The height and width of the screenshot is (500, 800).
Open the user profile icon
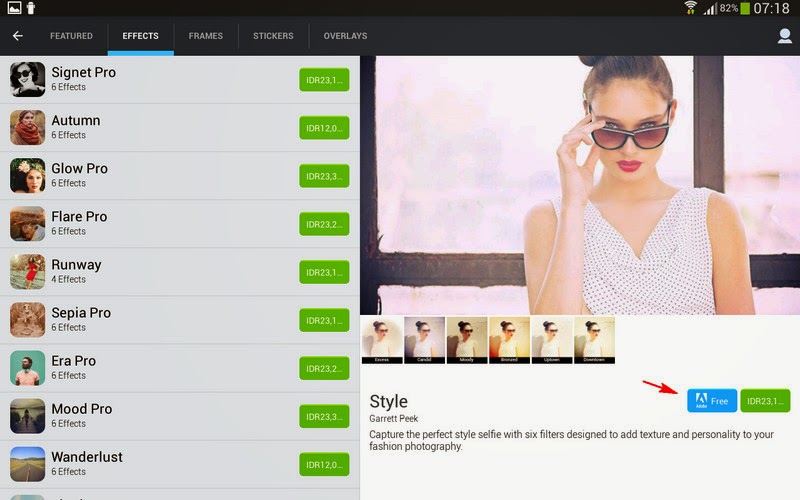784,36
